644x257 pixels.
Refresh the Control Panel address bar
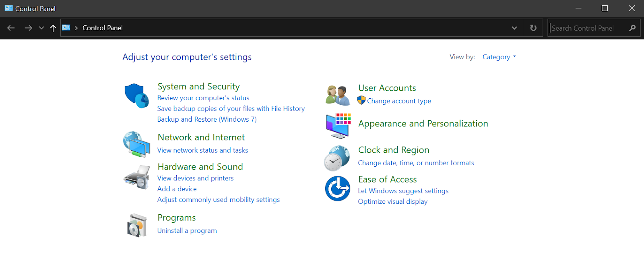click(x=533, y=28)
